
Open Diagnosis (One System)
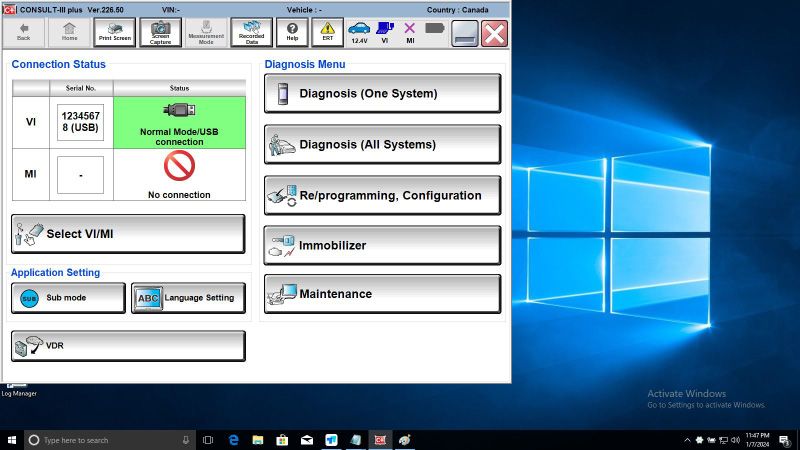(x=383, y=93)
